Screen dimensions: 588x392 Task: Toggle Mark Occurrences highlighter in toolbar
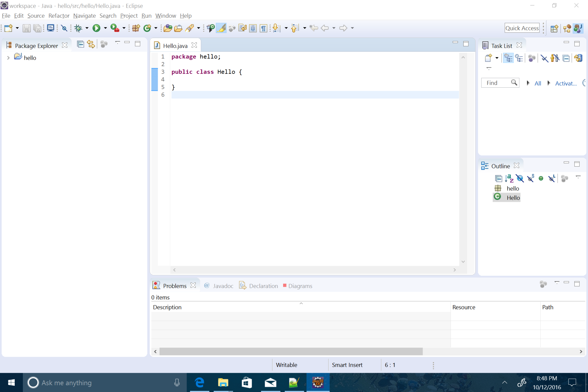[221, 28]
